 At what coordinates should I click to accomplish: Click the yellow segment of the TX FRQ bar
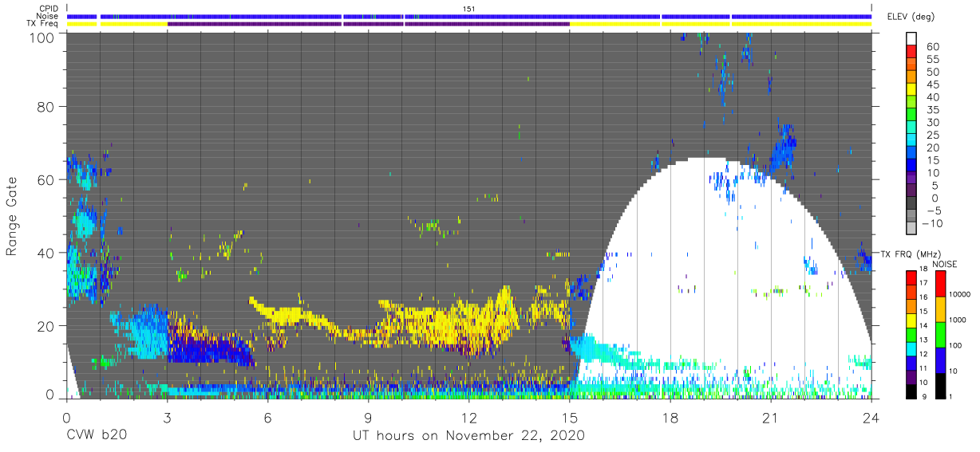pyautogui.click(x=911, y=319)
